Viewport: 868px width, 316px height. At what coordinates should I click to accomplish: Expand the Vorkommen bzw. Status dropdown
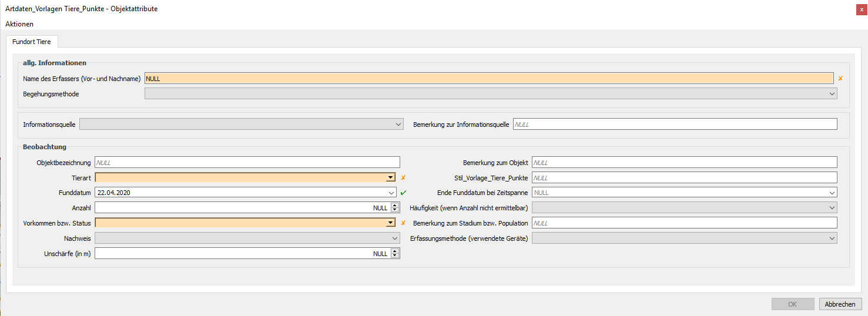390,223
